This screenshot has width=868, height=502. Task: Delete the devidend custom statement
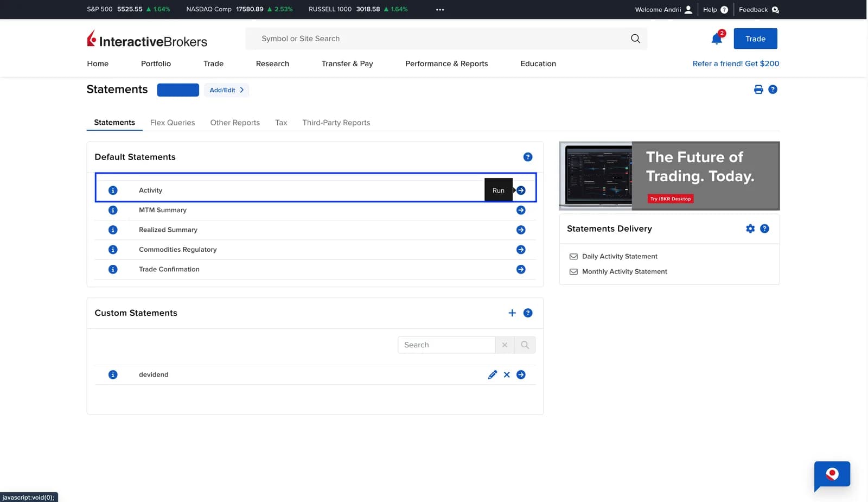pyautogui.click(x=507, y=374)
